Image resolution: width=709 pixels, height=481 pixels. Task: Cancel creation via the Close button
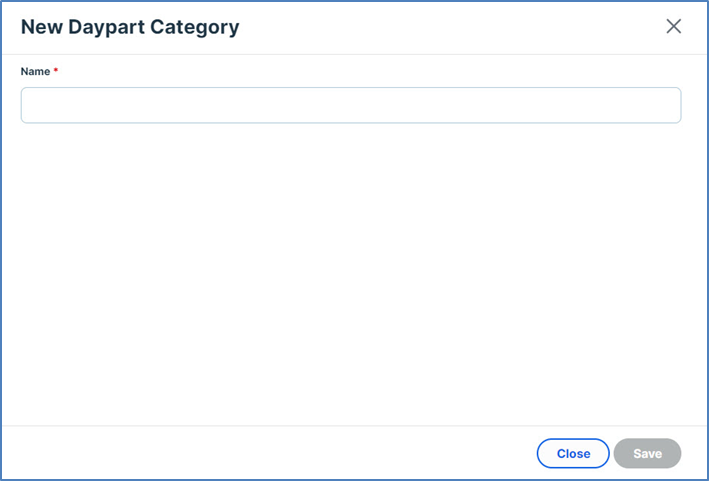(x=573, y=453)
